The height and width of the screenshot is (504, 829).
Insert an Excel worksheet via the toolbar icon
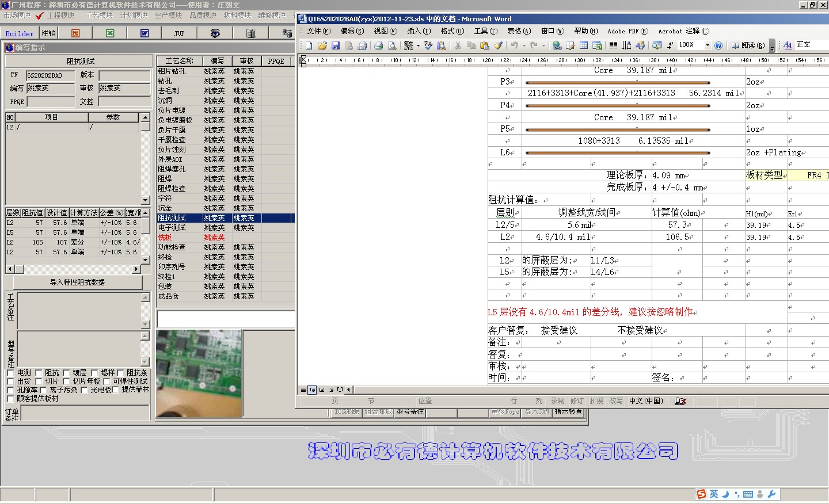coord(597,45)
